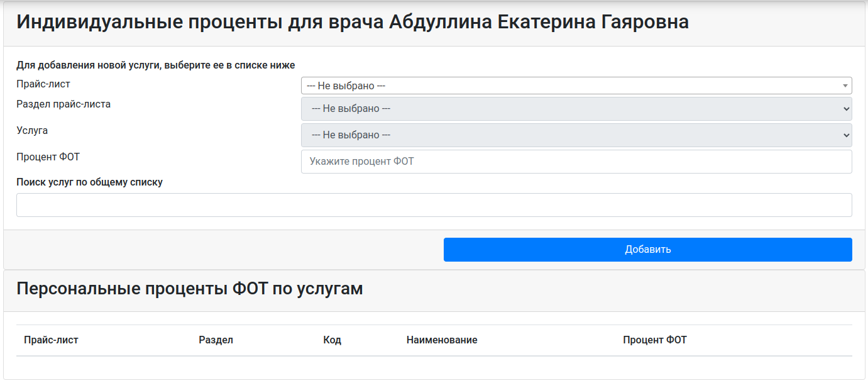Click the Наименование column header
Image resolution: width=868 pixels, height=383 pixels.
coord(442,340)
